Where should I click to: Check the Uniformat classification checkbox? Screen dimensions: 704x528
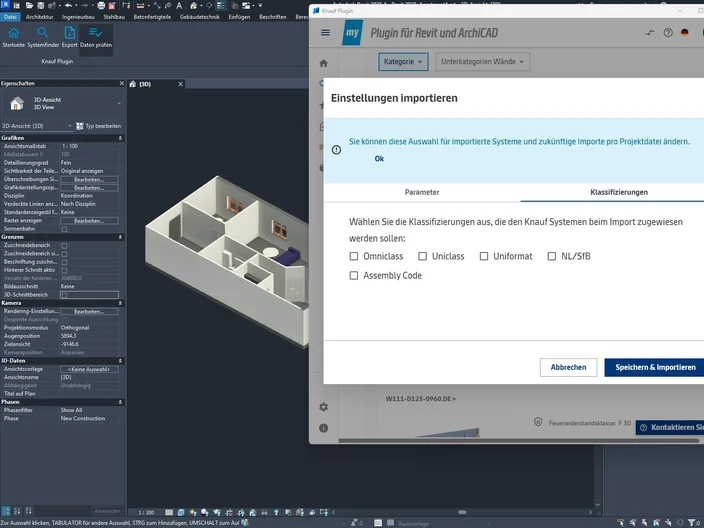(484, 256)
